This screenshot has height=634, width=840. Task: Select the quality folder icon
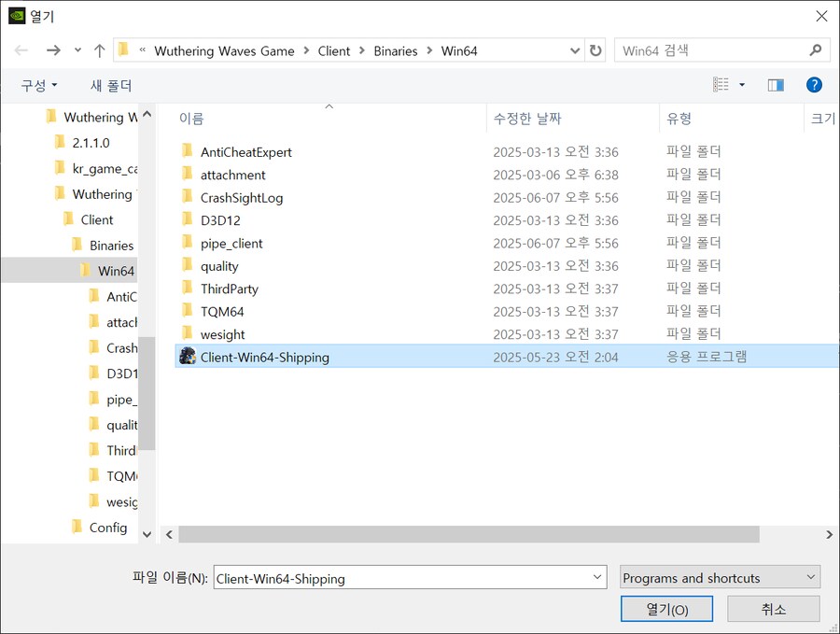187,265
